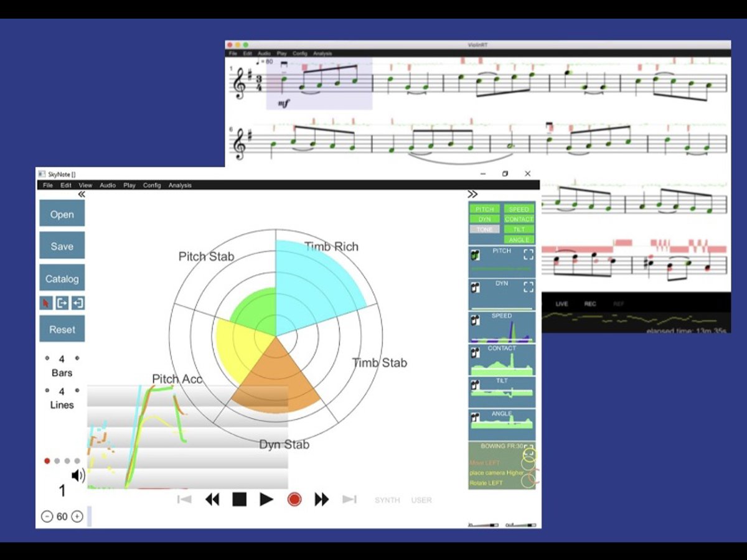Viewport: 747px width, 560px height.
Task: Open the Config menu in SkyNote
Action: [x=152, y=185]
